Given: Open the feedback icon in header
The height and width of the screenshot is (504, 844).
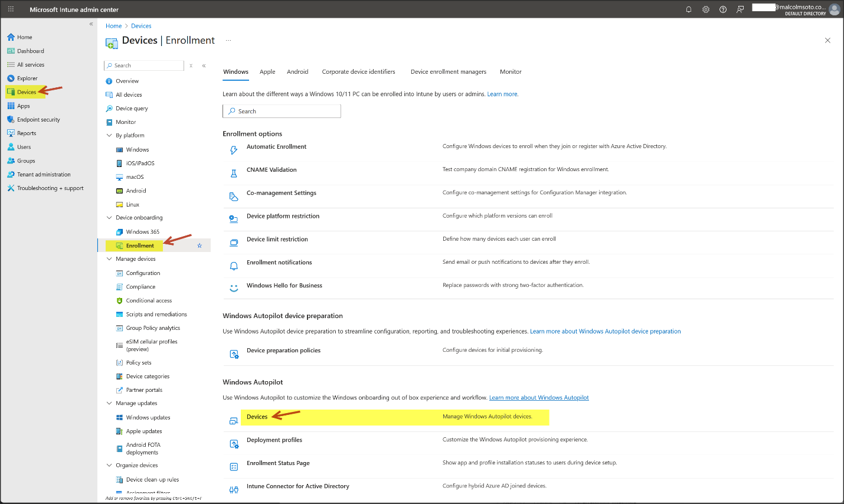Looking at the screenshot, I should click(x=740, y=9).
